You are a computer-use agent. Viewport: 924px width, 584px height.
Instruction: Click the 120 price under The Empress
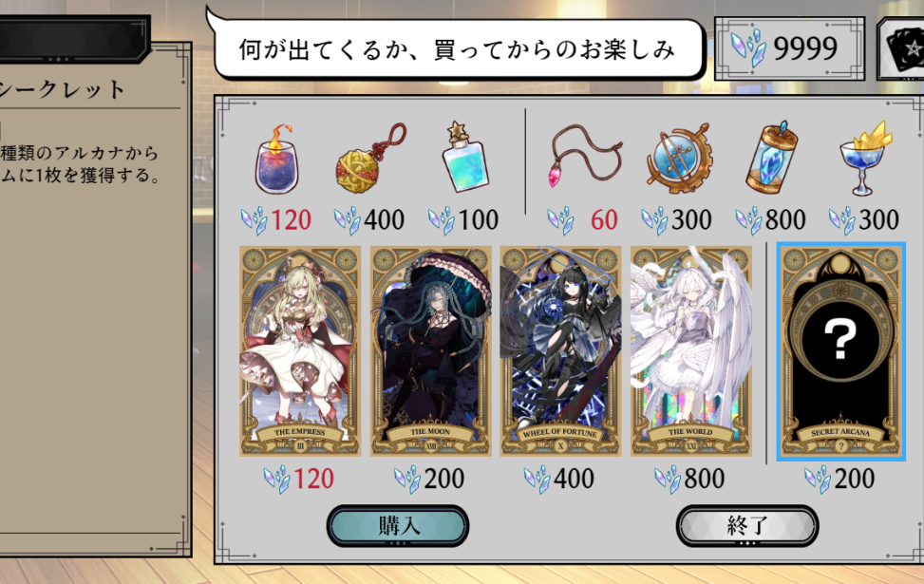click(313, 479)
